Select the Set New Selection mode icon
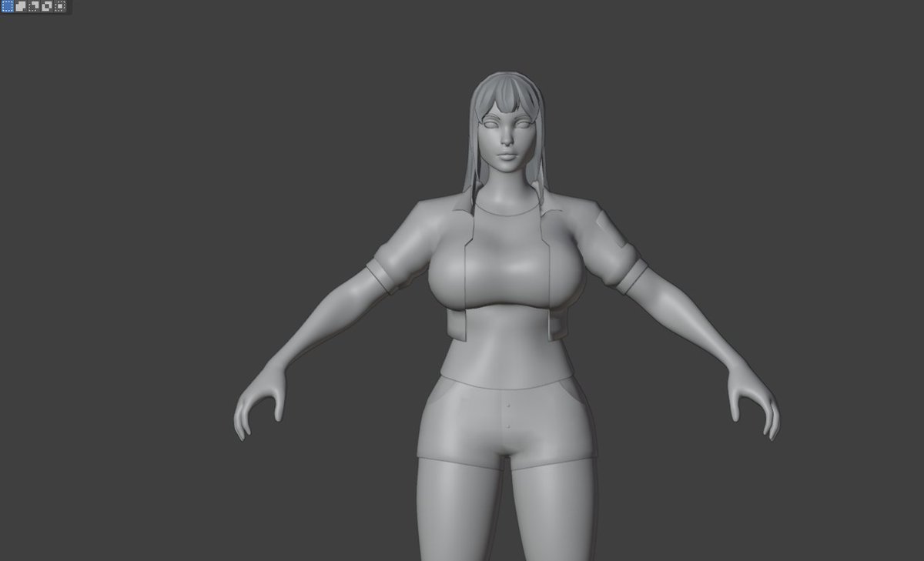This screenshot has height=561, width=924. click(8, 6)
